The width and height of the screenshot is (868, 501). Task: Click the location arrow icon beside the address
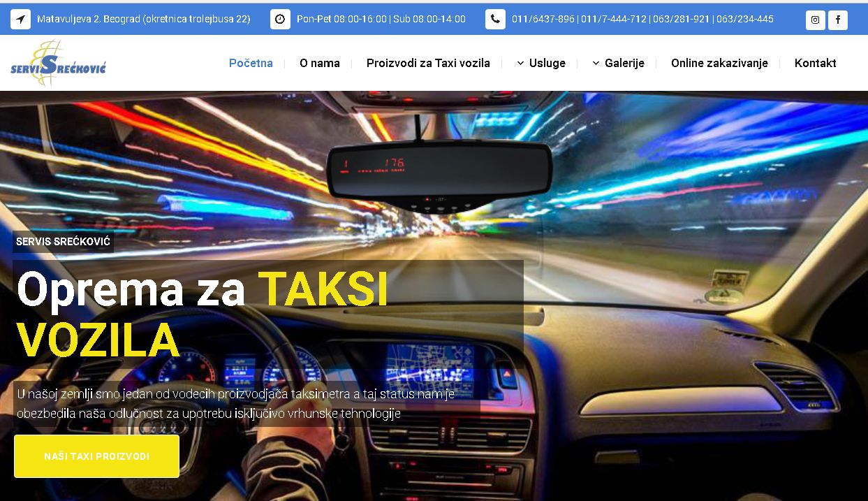click(20, 20)
